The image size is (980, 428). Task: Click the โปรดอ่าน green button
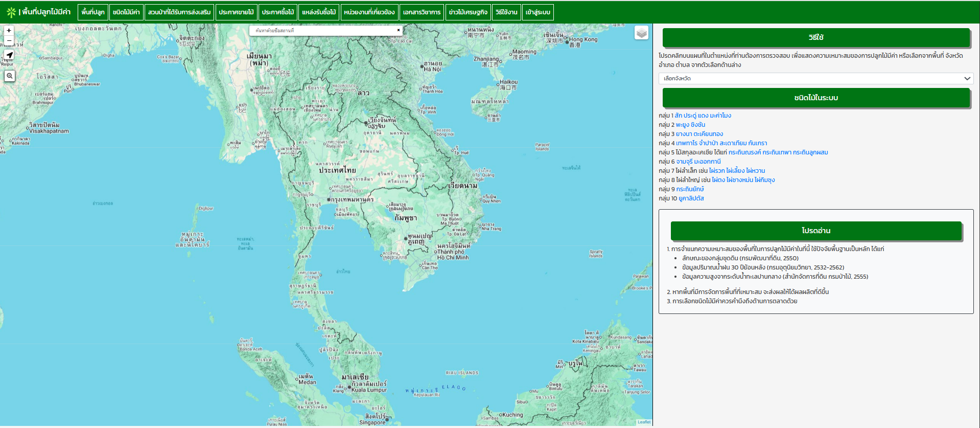click(x=815, y=231)
